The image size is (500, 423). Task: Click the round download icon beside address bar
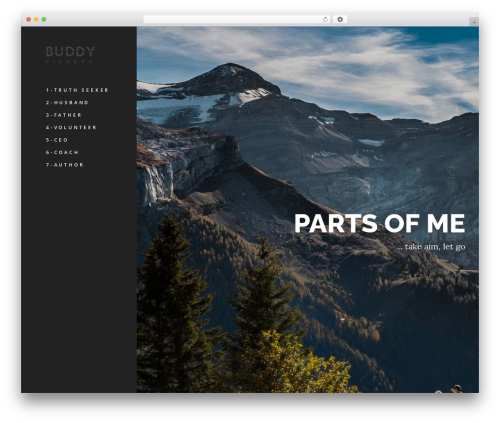pyautogui.click(x=340, y=20)
